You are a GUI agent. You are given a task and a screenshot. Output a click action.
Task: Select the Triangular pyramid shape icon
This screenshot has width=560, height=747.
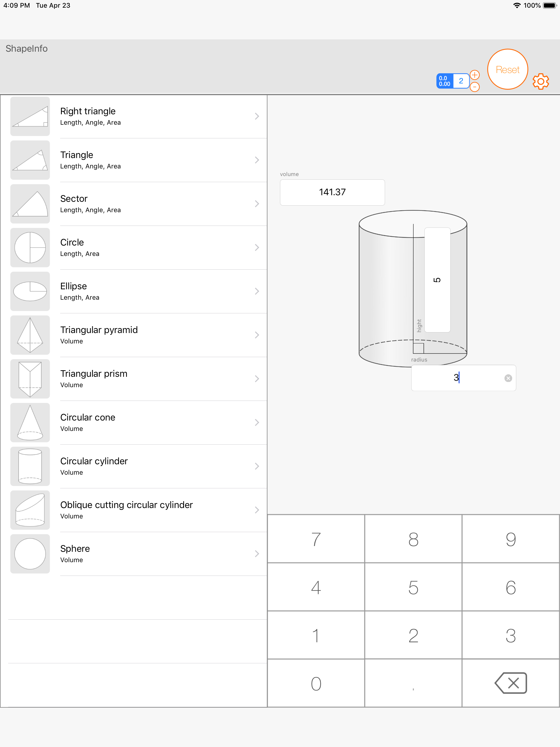click(x=30, y=335)
